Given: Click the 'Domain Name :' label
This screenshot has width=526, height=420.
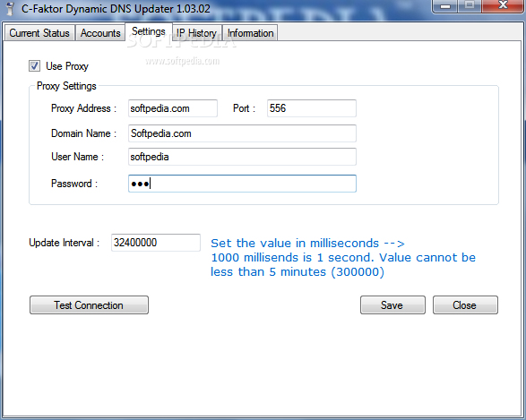Looking at the screenshot, I should tap(83, 133).
